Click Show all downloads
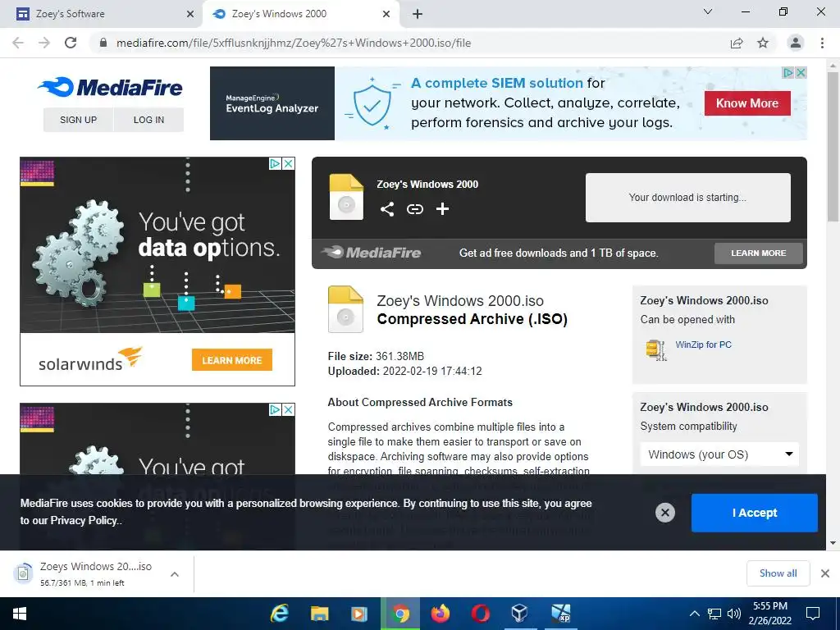Image resolution: width=840 pixels, height=630 pixels. coord(778,573)
